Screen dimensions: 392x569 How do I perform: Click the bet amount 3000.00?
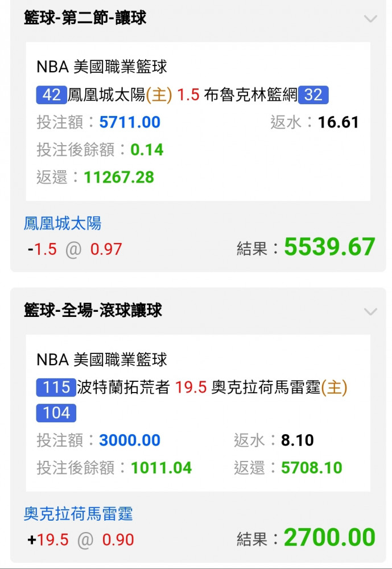[130, 440]
